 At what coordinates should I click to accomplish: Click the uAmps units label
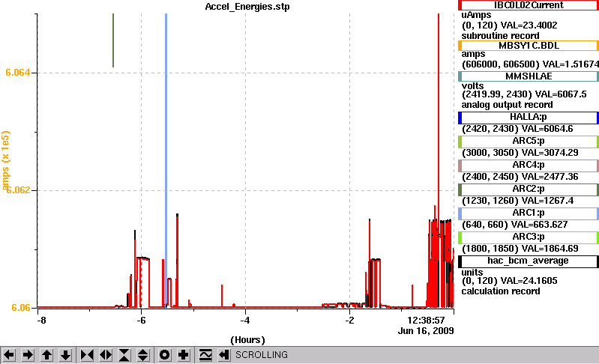click(476, 15)
